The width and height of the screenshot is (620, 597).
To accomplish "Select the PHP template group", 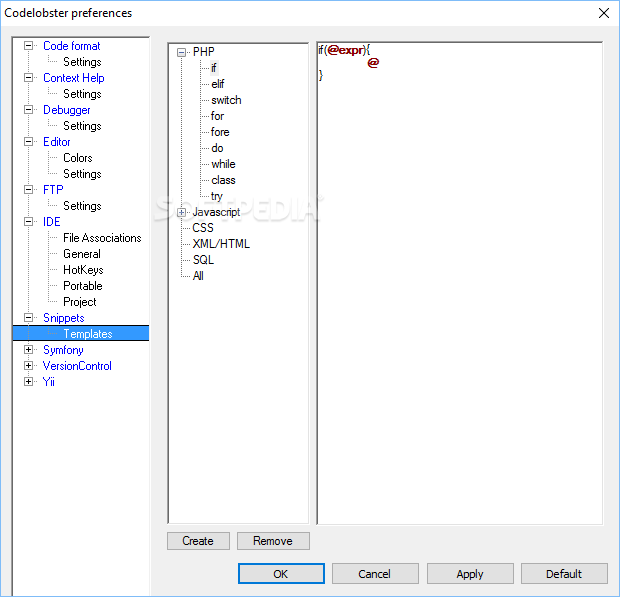I will (204, 52).
